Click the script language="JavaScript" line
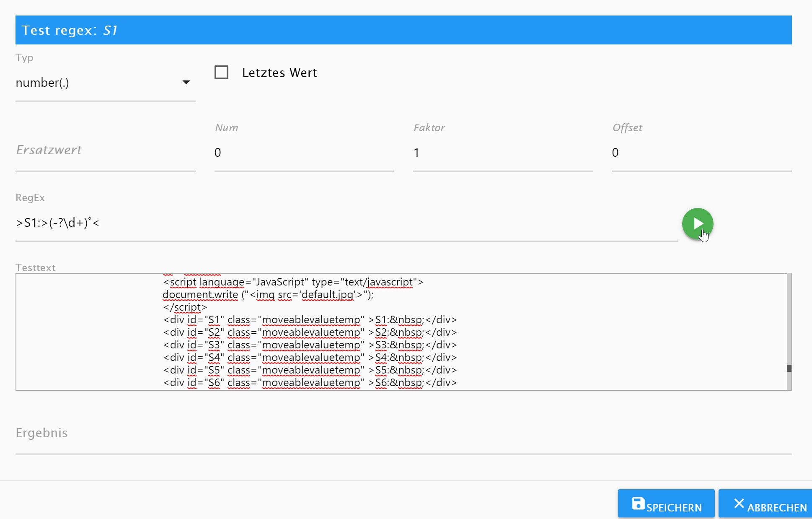The height and width of the screenshot is (519, 812). 293,282
